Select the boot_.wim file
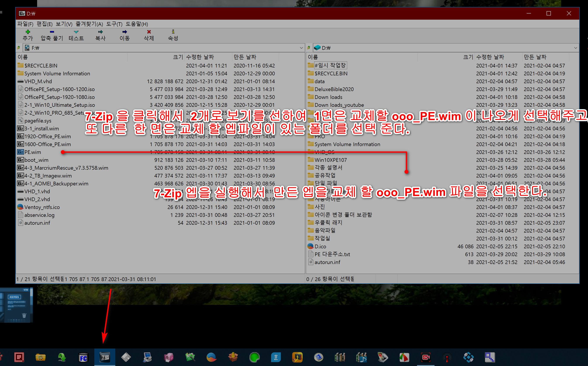This screenshot has width=588, height=366. click(36, 160)
